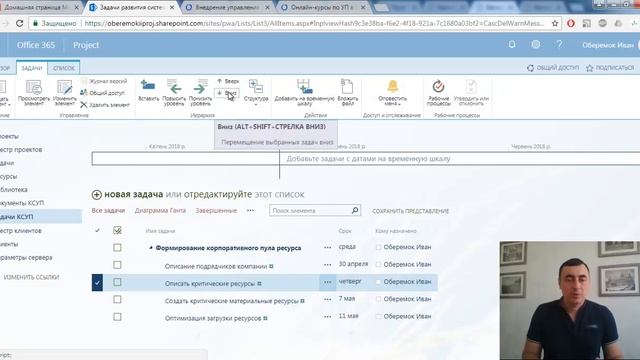Open Журнал версий from the ribbon
Image resolution: width=640 pixels, height=360 pixels.
click(104, 81)
